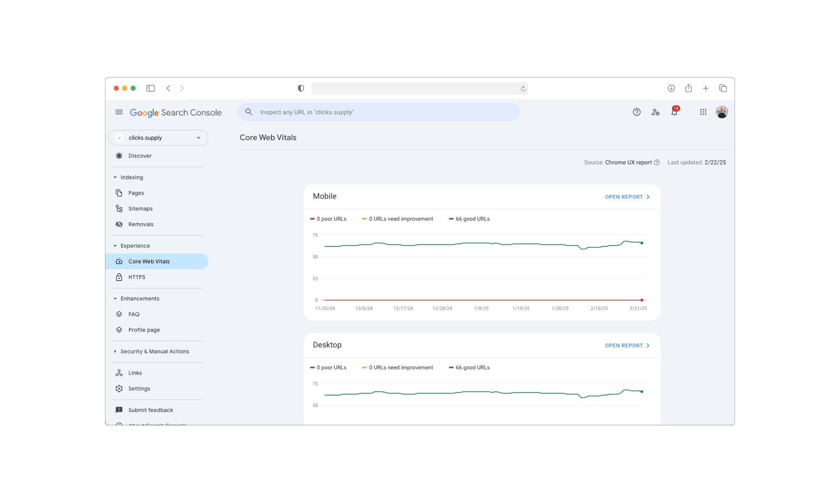Reload the current page
Screen dimensions: 840x504
[523, 89]
